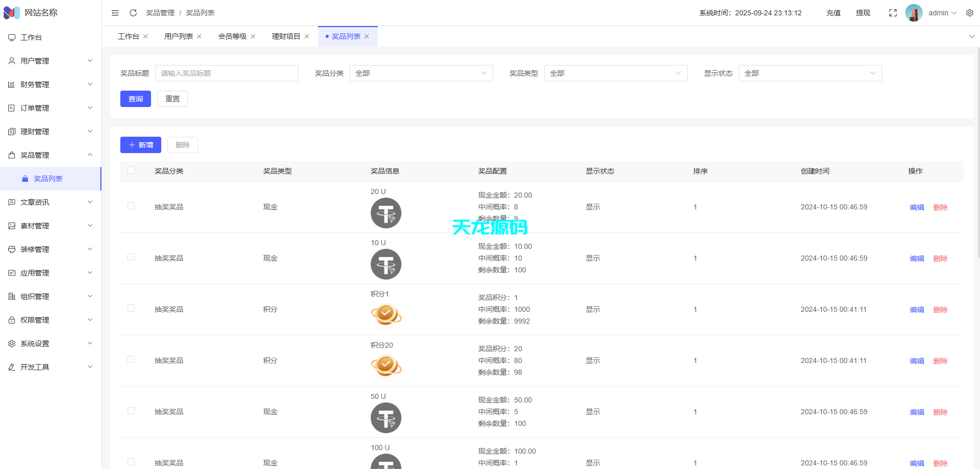
Task: Refresh the page using the reload icon
Action: (x=133, y=13)
